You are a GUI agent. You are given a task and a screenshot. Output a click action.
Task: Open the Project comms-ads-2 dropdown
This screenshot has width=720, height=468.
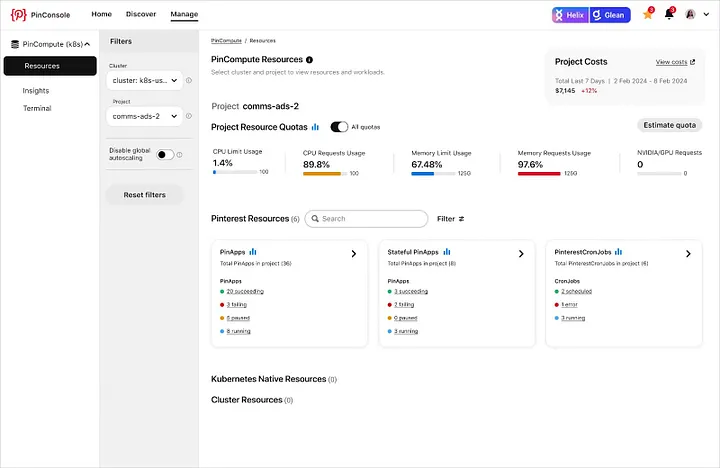point(145,116)
